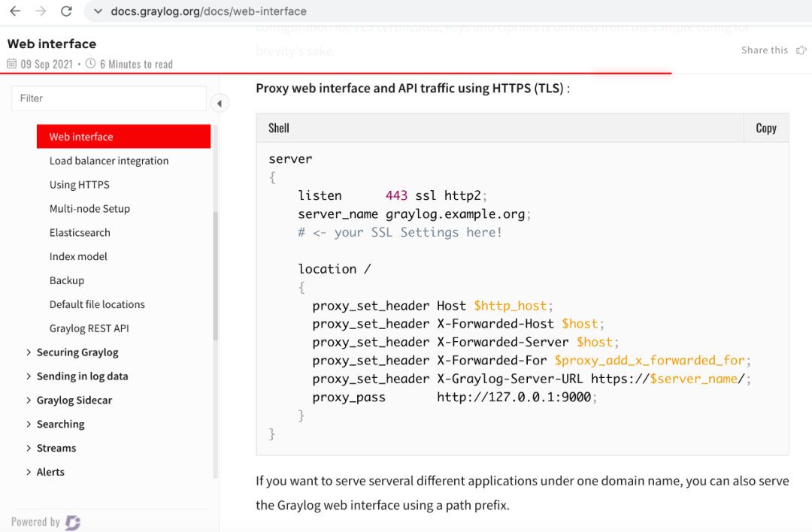Open Default file locations page

coord(97,304)
